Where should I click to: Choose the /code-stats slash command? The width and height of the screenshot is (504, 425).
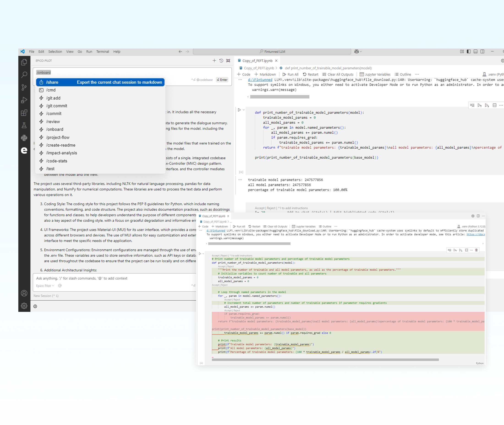click(x=100, y=161)
